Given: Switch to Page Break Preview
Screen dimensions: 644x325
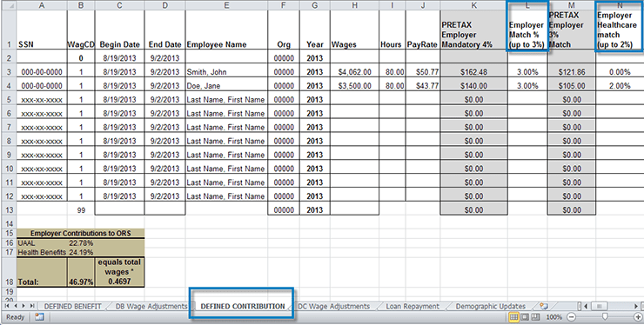Looking at the screenshot, I should pyautogui.click(x=535, y=317).
